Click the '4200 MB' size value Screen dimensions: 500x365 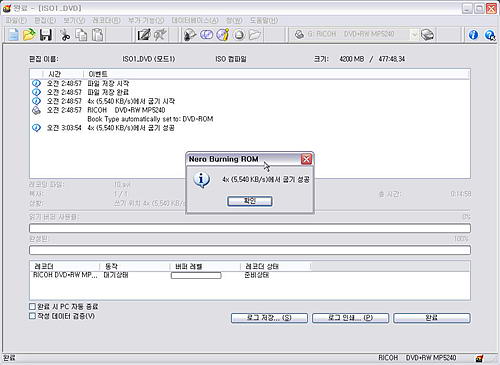click(352, 59)
